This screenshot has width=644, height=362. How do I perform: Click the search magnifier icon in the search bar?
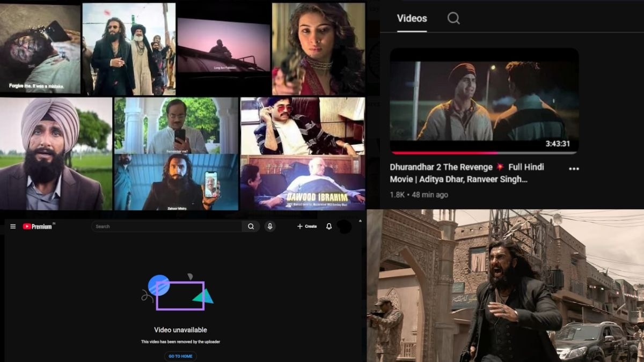click(251, 226)
